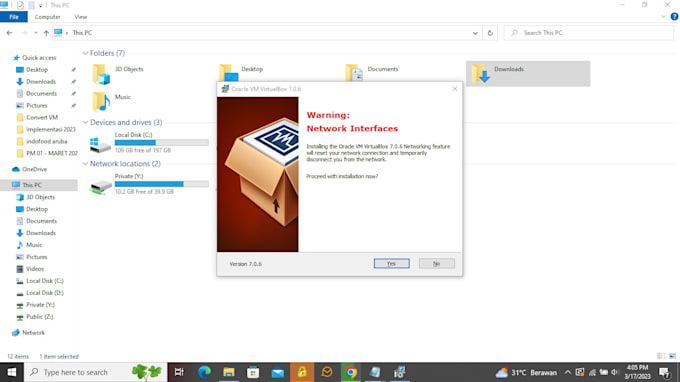The image size is (680, 382).
Task: Click Quick access in navigation pane
Action: 39,58
